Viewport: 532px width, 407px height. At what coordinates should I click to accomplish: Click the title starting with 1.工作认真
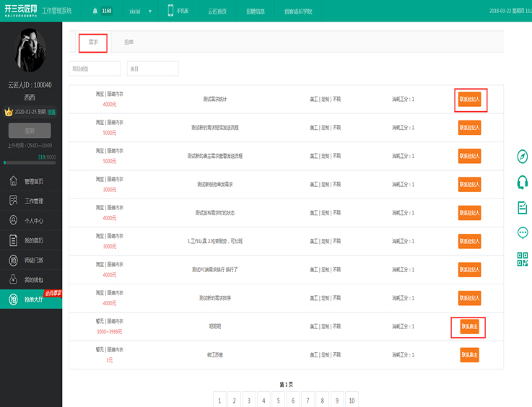(x=215, y=242)
